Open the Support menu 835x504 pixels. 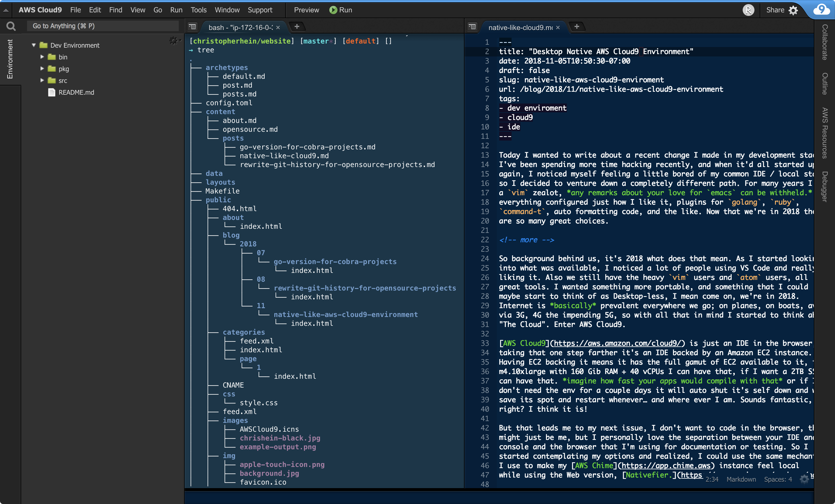(x=260, y=10)
